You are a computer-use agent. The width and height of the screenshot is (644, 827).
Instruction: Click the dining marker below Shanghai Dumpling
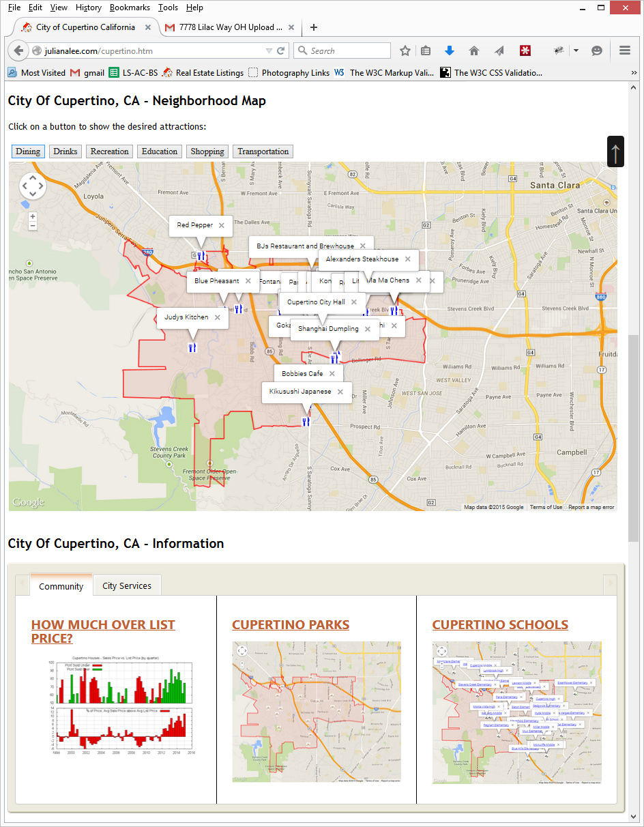click(335, 358)
